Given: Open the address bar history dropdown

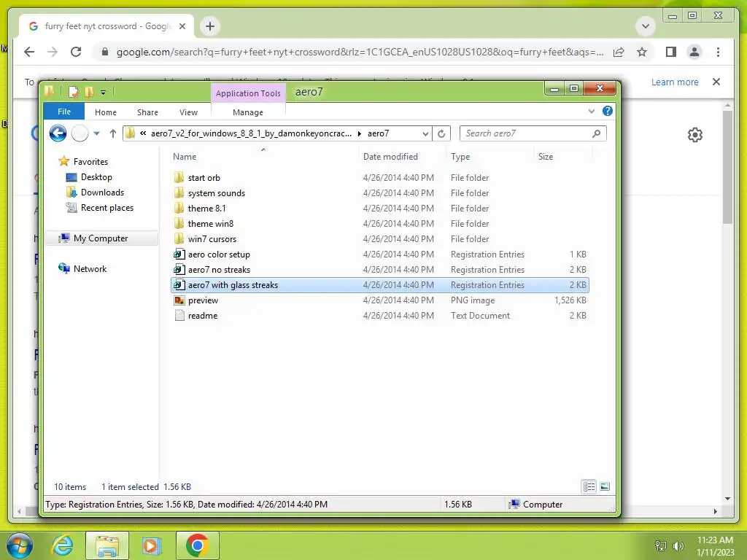Looking at the screenshot, I should tap(425, 134).
